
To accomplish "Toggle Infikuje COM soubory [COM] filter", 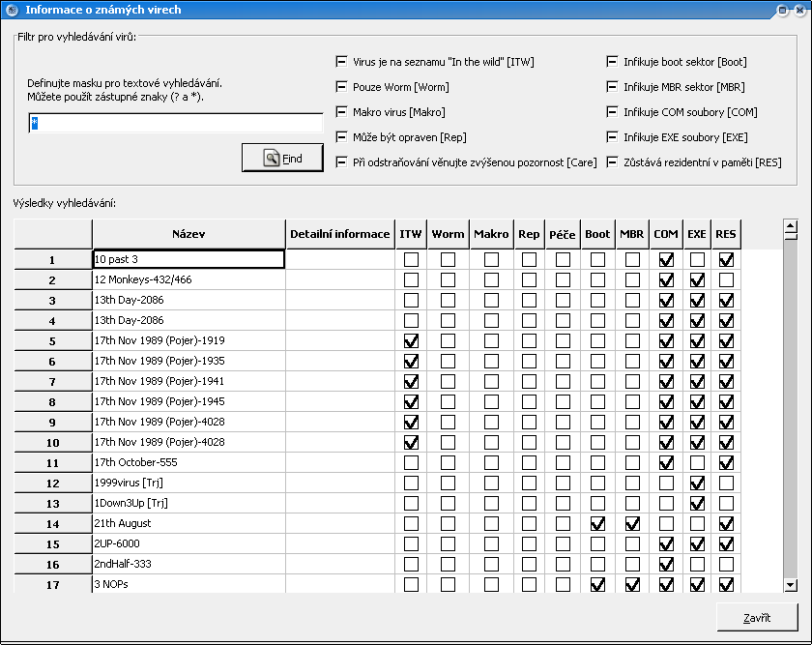I will (612, 112).
